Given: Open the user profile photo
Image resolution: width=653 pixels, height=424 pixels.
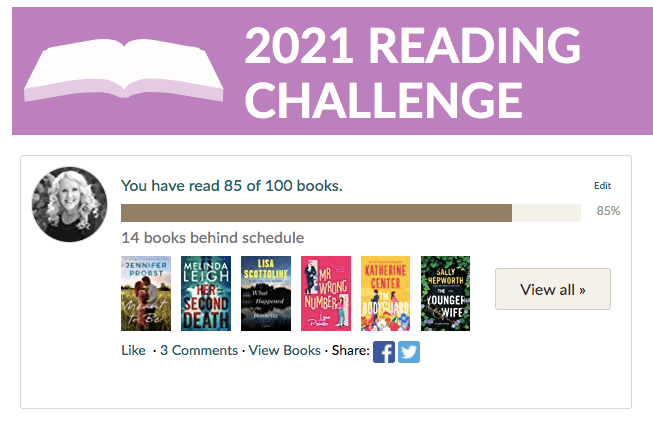Looking at the screenshot, I should tap(70, 205).
